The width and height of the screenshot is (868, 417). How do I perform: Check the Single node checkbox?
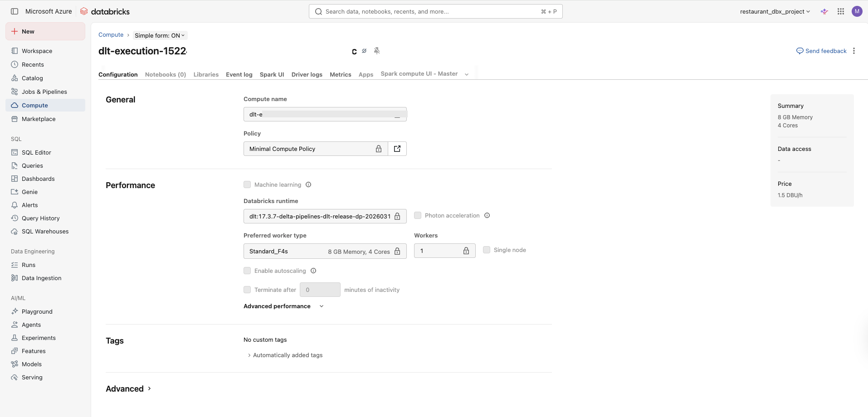click(487, 250)
